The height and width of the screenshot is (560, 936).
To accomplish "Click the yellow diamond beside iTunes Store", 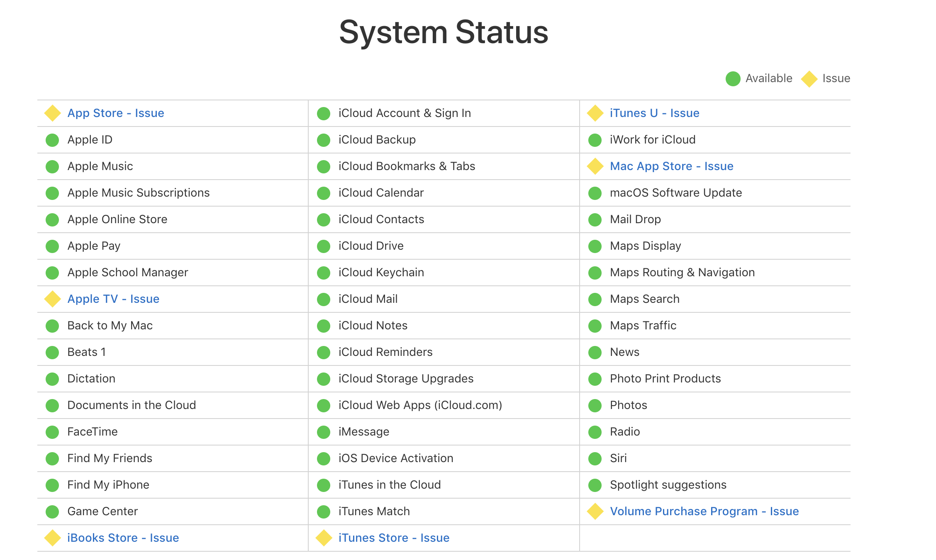I will [x=324, y=538].
